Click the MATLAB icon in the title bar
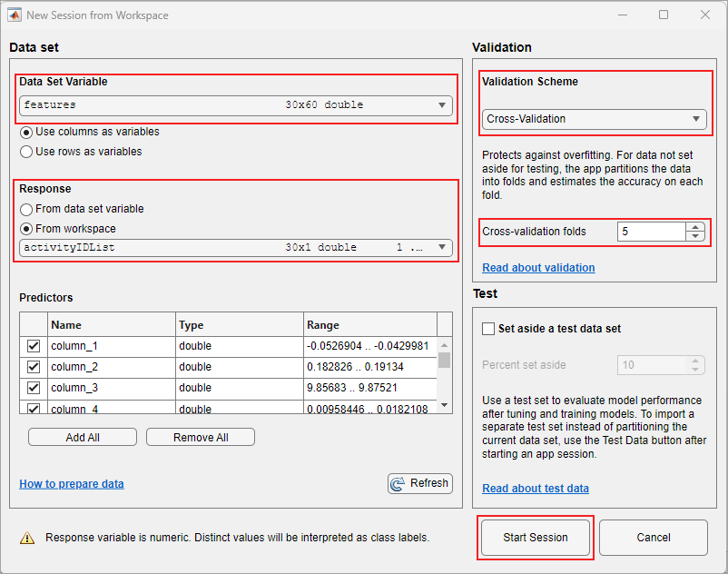Screen dimensions: 728x574 tap(13, 15)
